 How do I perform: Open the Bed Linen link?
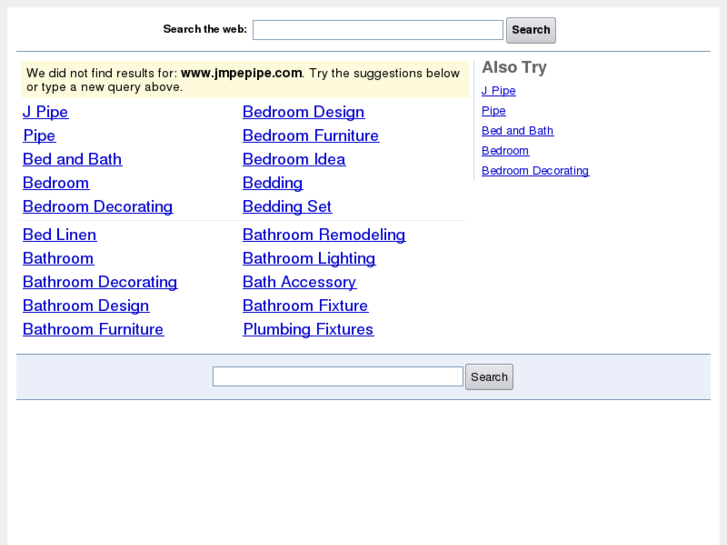click(x=59, y=235)
